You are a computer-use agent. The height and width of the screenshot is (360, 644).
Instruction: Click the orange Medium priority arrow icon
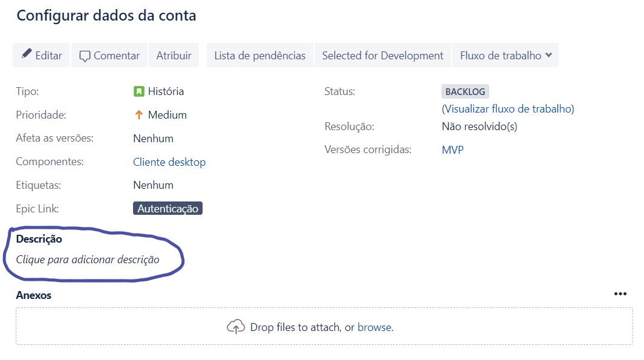pyautogui.click(x=138, y=115)
